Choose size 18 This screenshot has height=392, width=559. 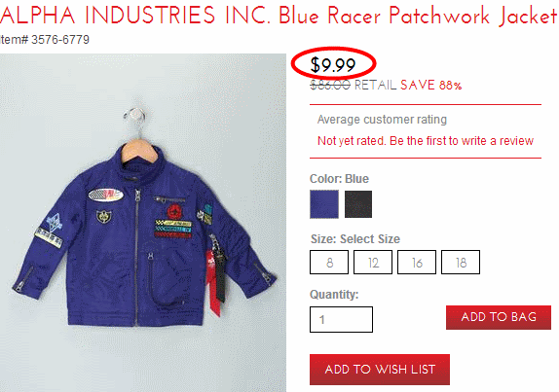point(461,263)
